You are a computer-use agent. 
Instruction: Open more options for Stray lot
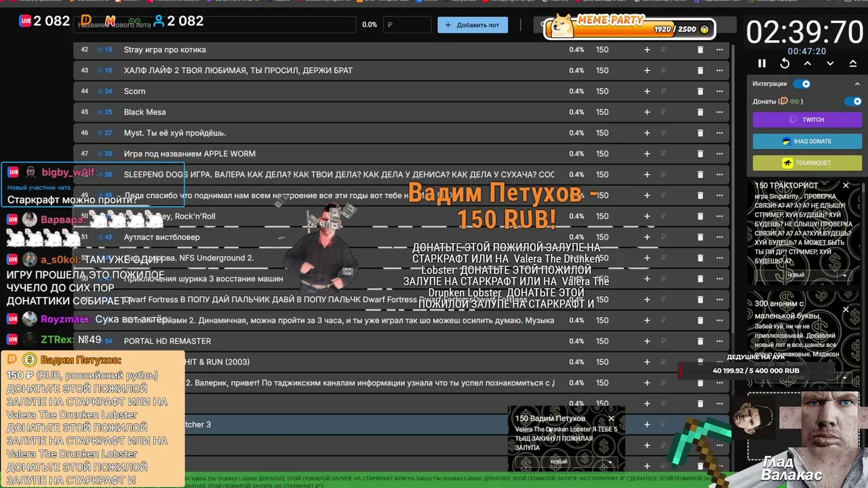(719, 49)
